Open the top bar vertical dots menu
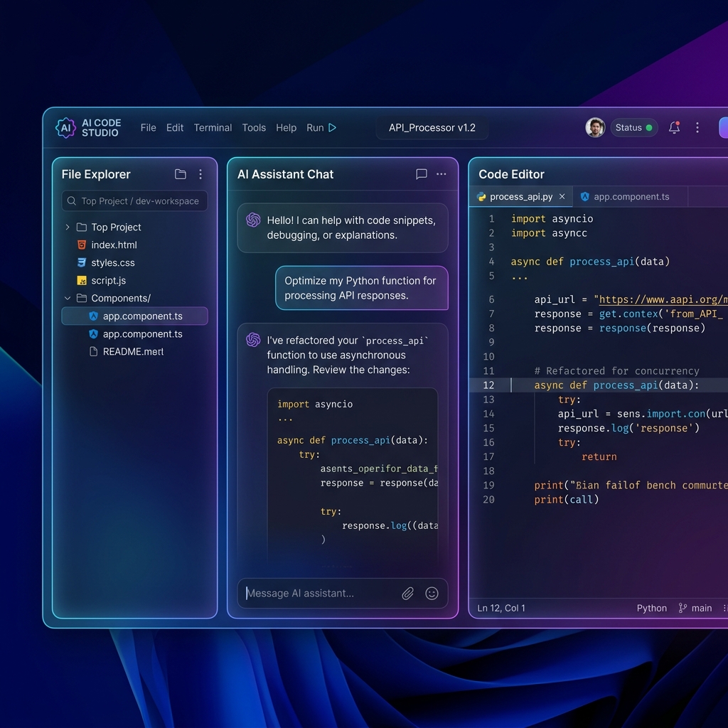Screen dimensions: 728x728 coord(697,128)
